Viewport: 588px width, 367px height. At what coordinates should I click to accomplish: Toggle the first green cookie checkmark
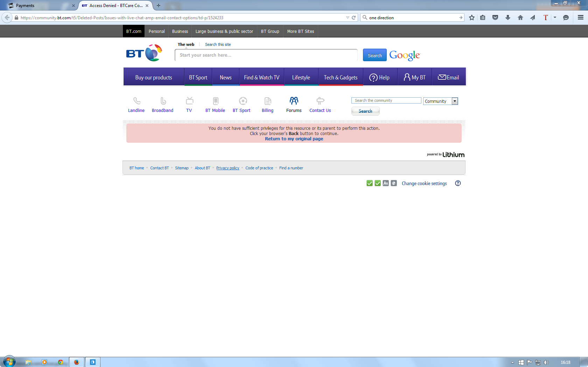[370, 183]
